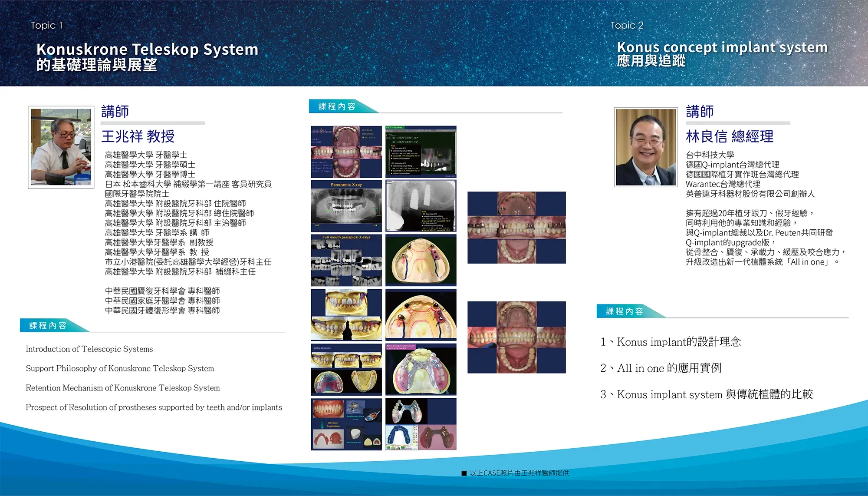Screen dimensions: 868x496
Task: Click Prospect of Resolution of prostheses line
Action: coord(154,407)
